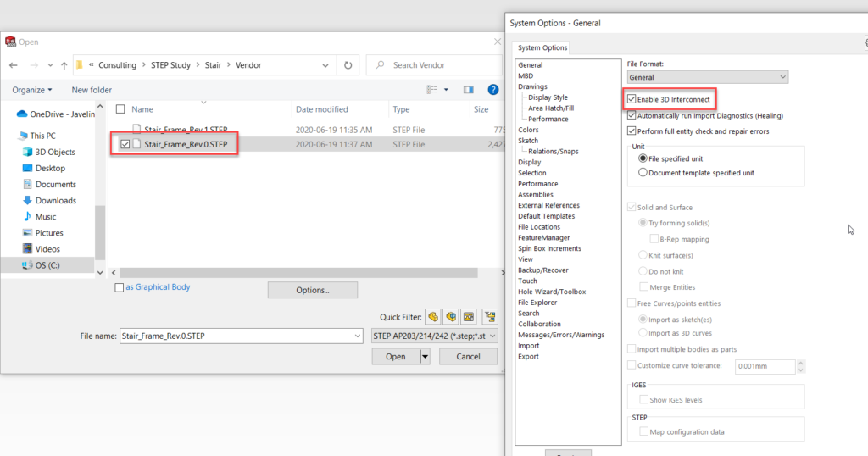The height and width of the screenshot is (456, 868).
Task: Refresh the Vendor folder listing
Action: click(348, 65)
